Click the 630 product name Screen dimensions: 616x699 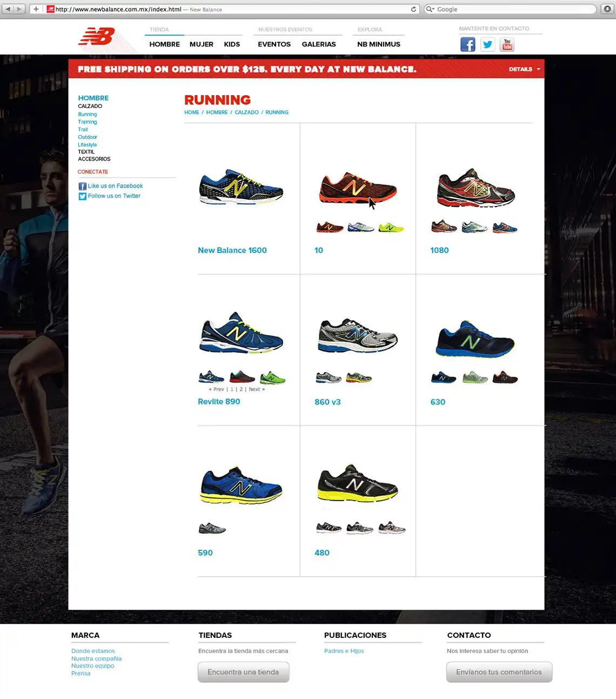pos(438,402)
